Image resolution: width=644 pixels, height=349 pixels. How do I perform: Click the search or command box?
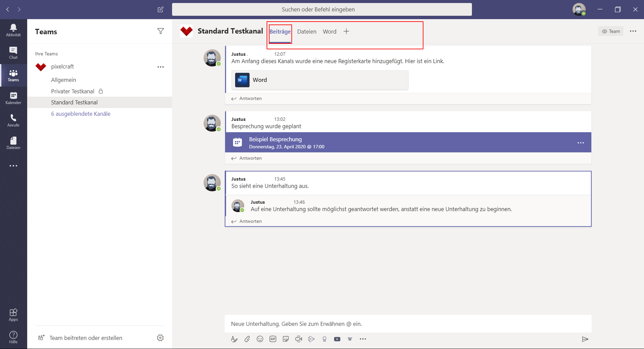coord(322,9)
